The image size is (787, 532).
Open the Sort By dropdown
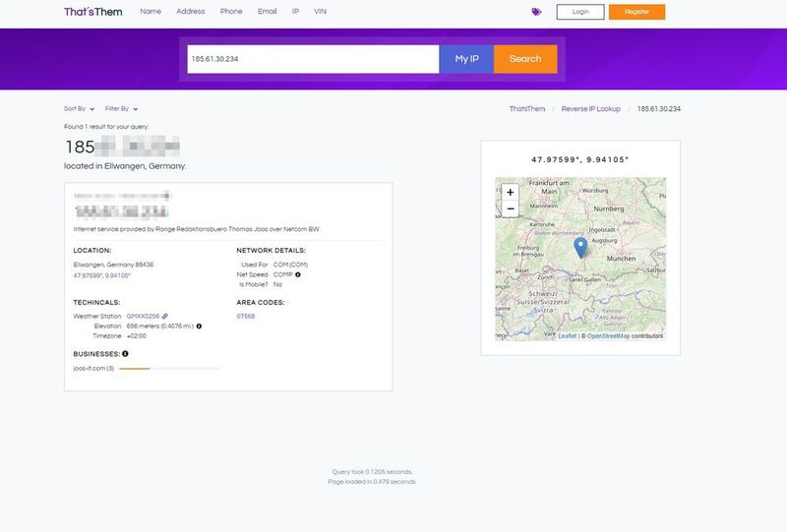(x=79, y=109)
